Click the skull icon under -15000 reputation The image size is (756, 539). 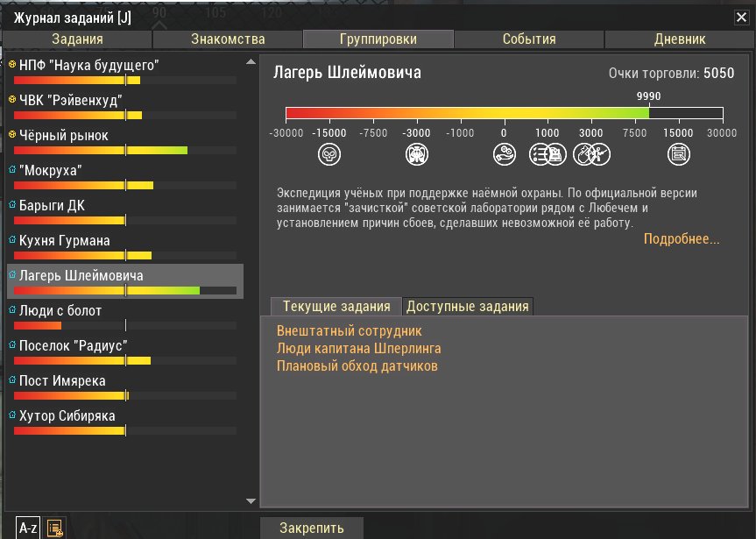[x=330, y=155]
